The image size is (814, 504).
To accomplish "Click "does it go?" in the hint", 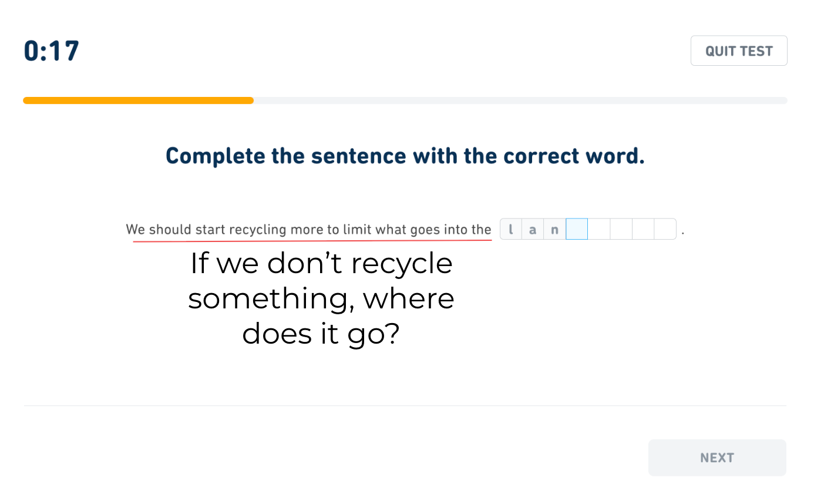I will [x=321, y=334].
